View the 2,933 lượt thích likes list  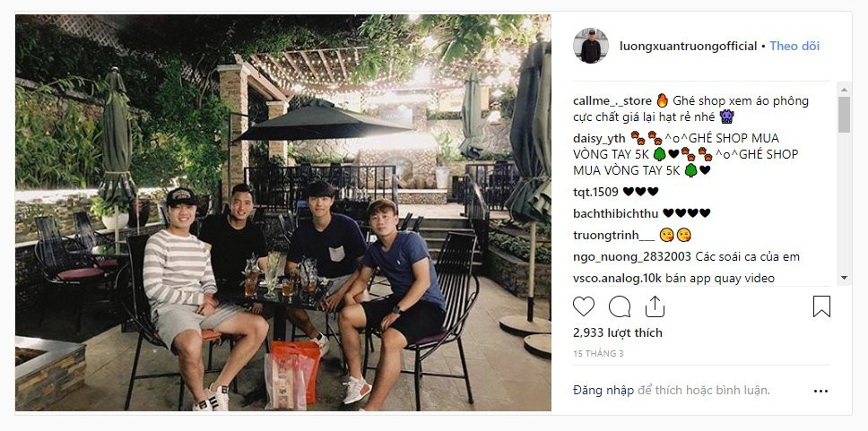coord(618,333)
